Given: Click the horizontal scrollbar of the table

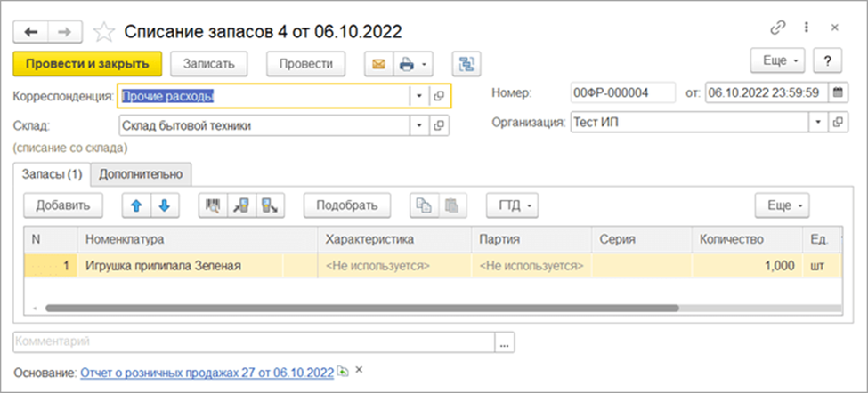Looking at the screenshot, I should coord(362,309).
